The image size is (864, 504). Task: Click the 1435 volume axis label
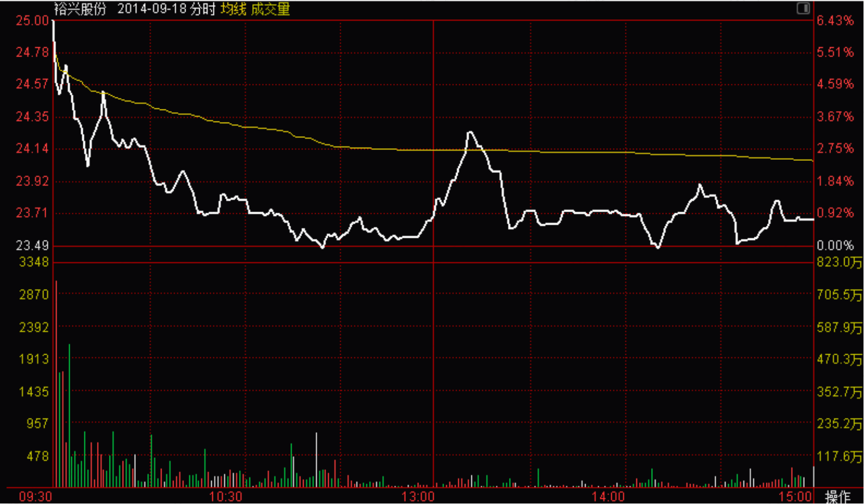[x=34, y=391]
